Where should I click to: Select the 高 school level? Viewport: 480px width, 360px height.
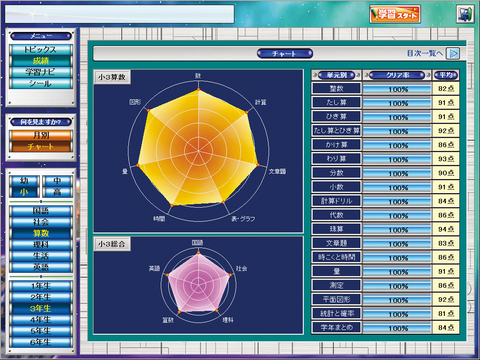pyautogui.click(x=57, y=192)
